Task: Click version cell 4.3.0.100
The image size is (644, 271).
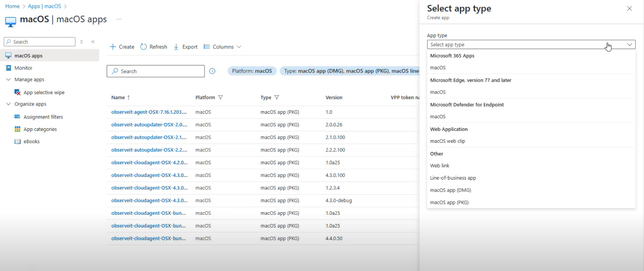Action: pos(335,175)
